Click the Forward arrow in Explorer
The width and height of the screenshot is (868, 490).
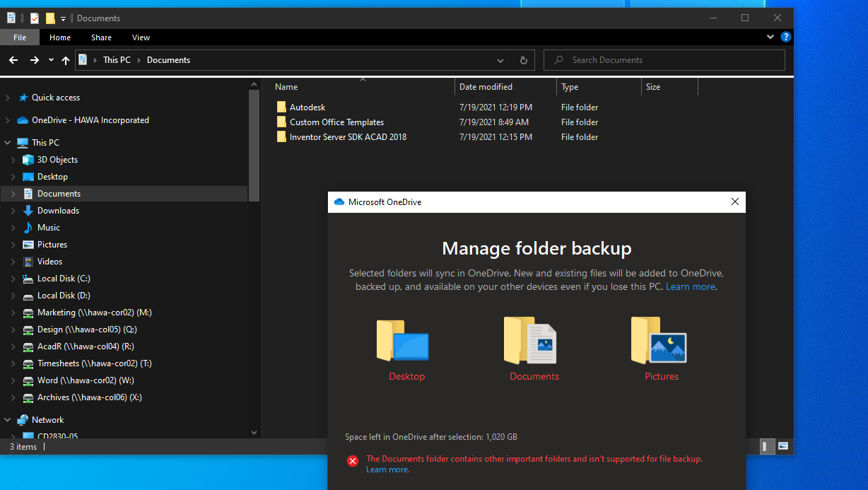click(34, 60)
